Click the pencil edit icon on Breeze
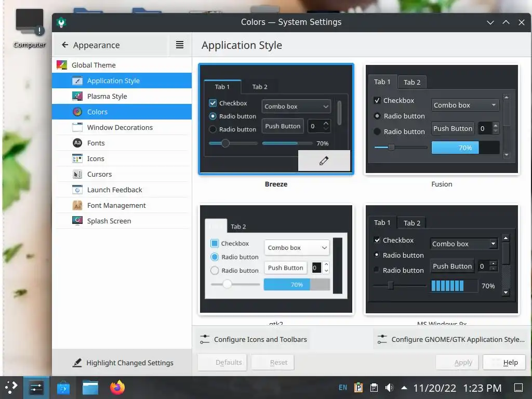532x399 pixels. [324, 161]
